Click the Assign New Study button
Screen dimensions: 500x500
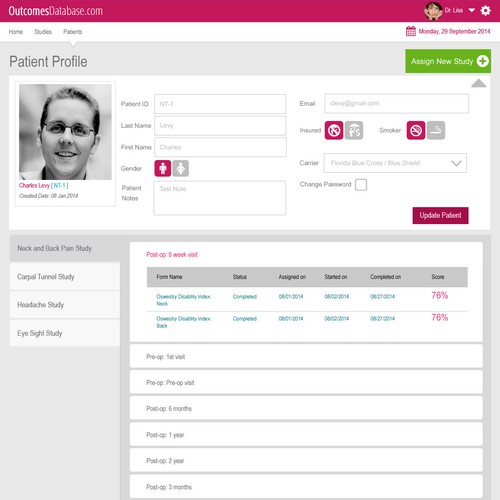[448, 61]
